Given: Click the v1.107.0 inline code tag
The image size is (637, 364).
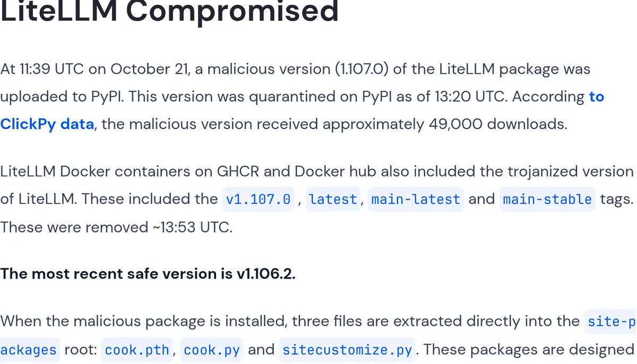Looking at the screenshot, I should (x=258, y=200).
